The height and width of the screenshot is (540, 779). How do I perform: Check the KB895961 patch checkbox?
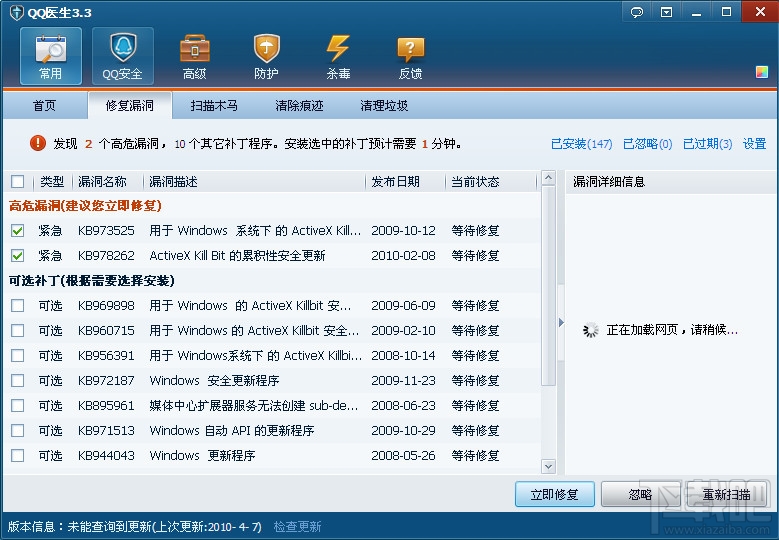coord(17,405)
